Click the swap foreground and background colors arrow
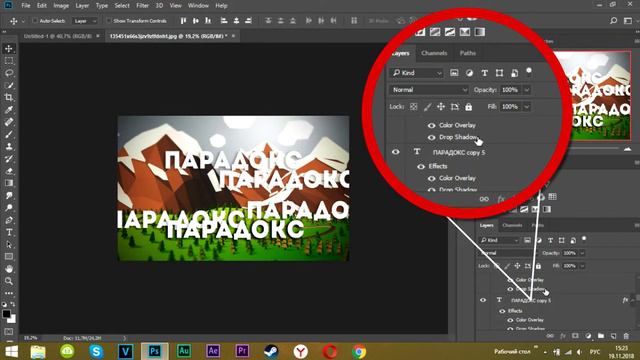640x360 pixels. (13, 304)
